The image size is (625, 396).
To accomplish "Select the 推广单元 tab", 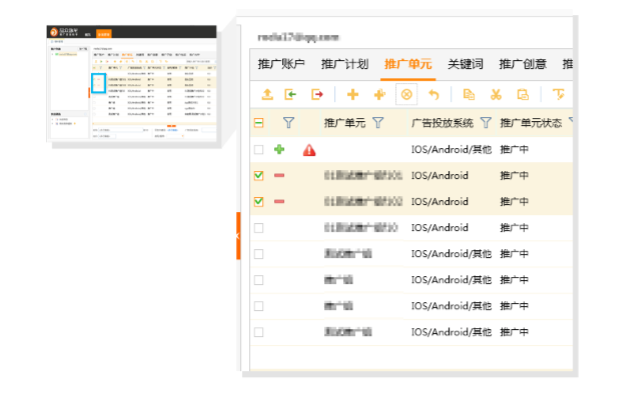I will (x=408, y=64).
